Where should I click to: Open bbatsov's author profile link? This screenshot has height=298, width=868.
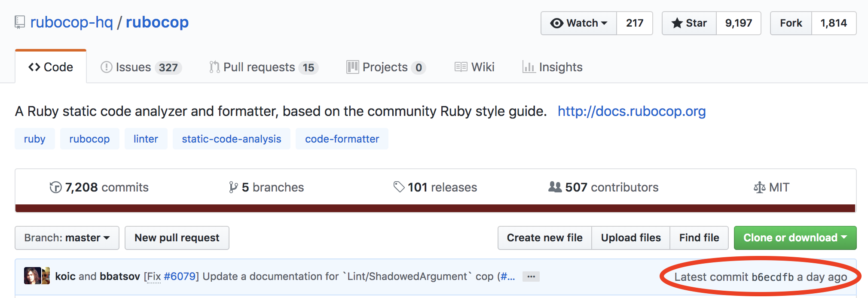(x=120, y=276)
